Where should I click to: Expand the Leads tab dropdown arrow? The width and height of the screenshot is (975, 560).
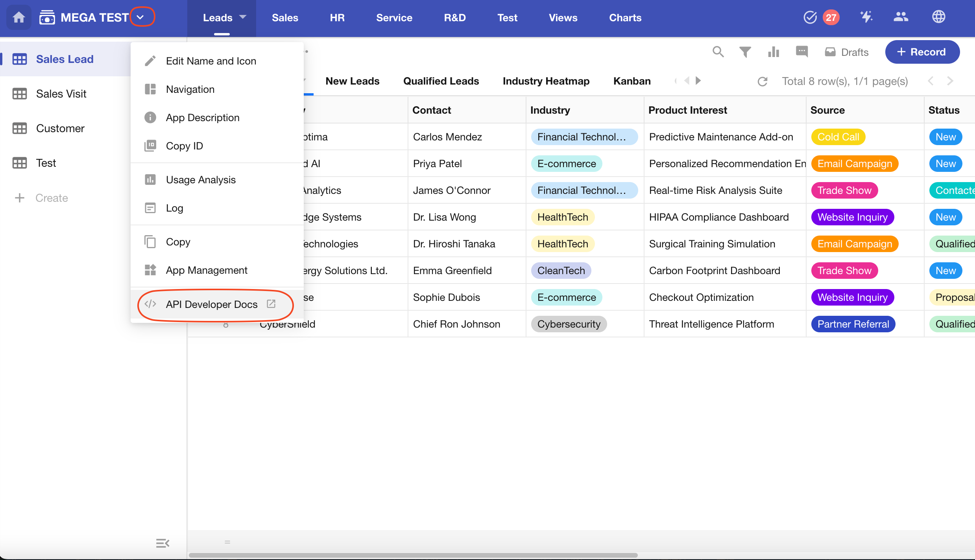tap(243, 17)
